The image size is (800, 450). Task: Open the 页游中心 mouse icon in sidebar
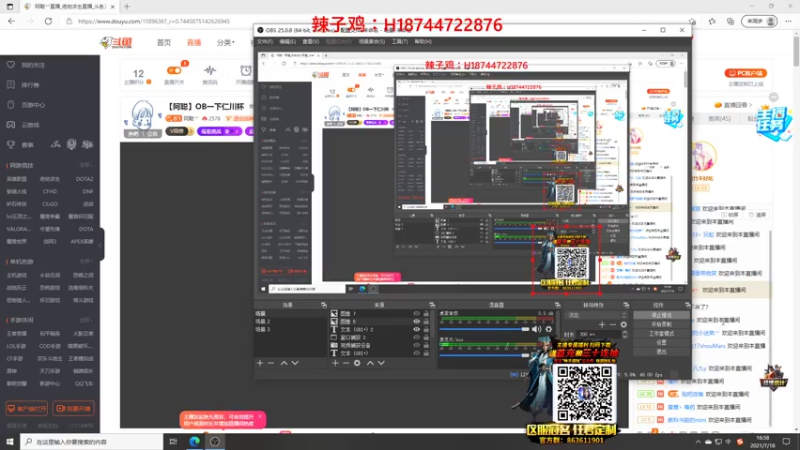tap(11, 105)
